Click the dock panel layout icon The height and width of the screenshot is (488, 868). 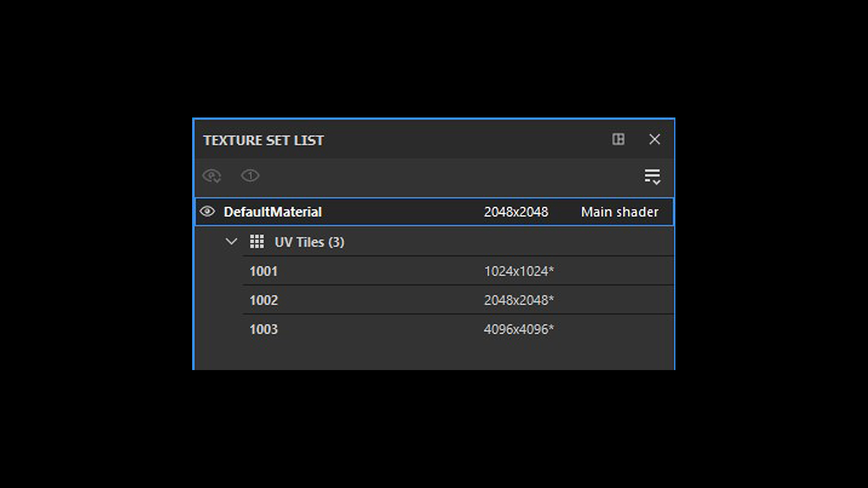pos(618,140)
